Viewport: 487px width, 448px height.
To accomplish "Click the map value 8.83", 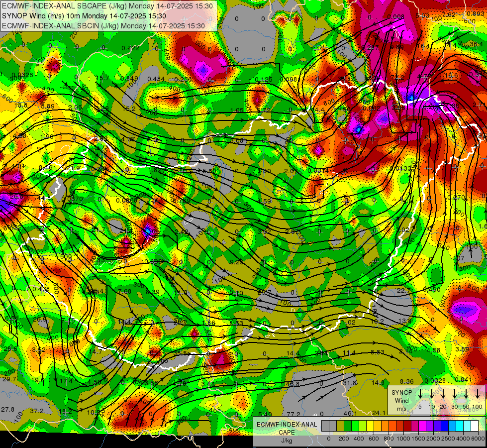I will pos(378,352).
